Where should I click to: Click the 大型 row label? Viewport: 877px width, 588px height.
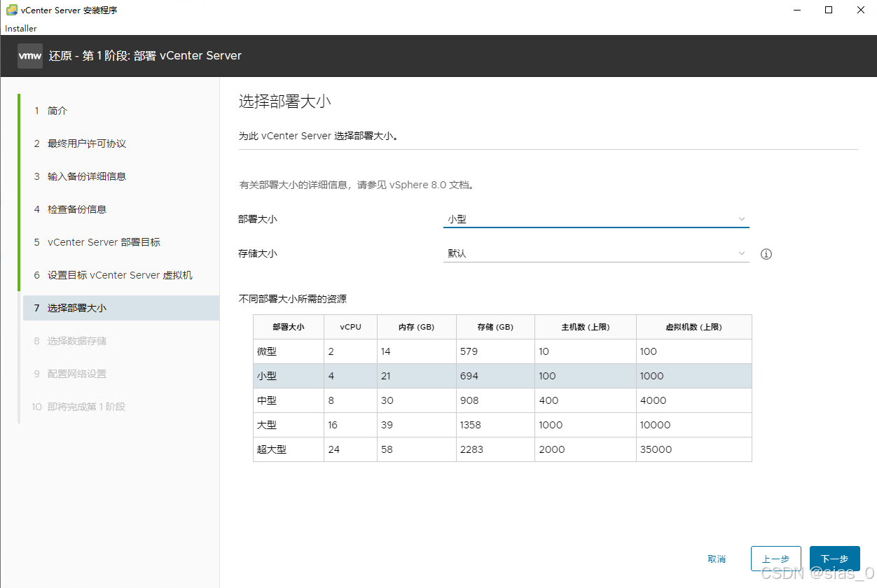[267, 425]
